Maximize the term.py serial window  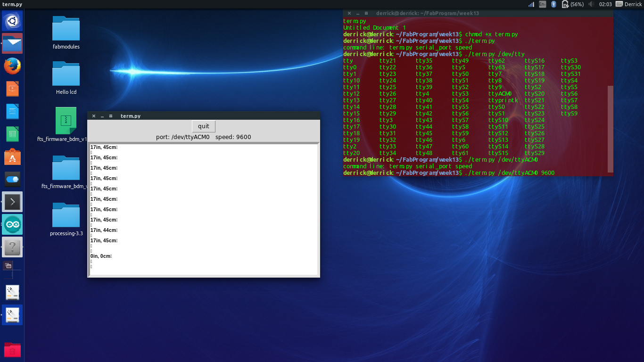111,116
